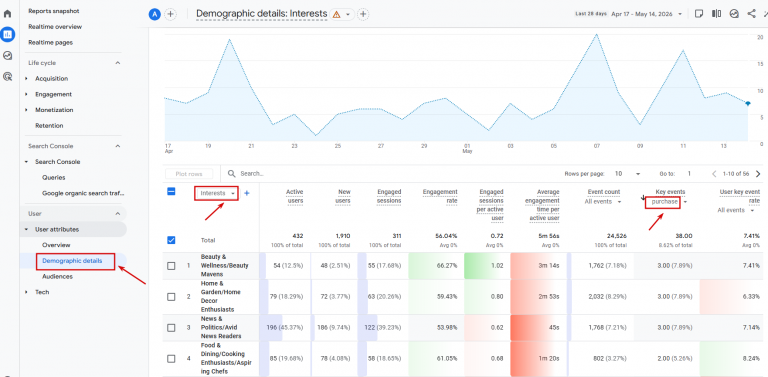Open the annotations note icon in header

[699, 14]
